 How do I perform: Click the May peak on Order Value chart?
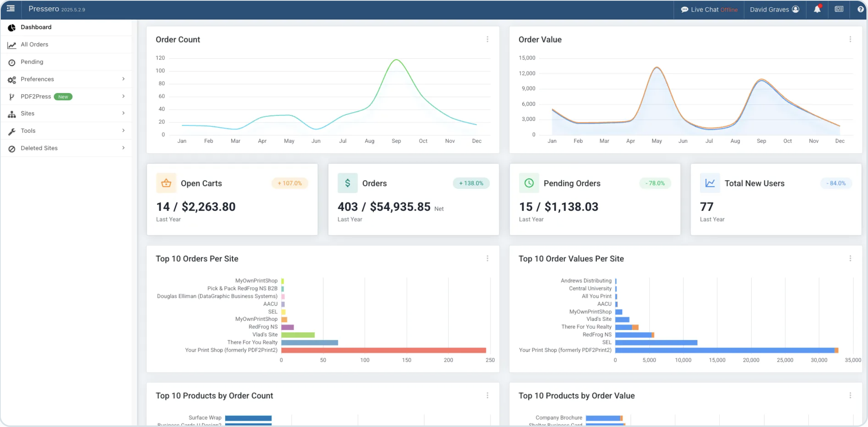pyautogui.click(x=657, y=68)
